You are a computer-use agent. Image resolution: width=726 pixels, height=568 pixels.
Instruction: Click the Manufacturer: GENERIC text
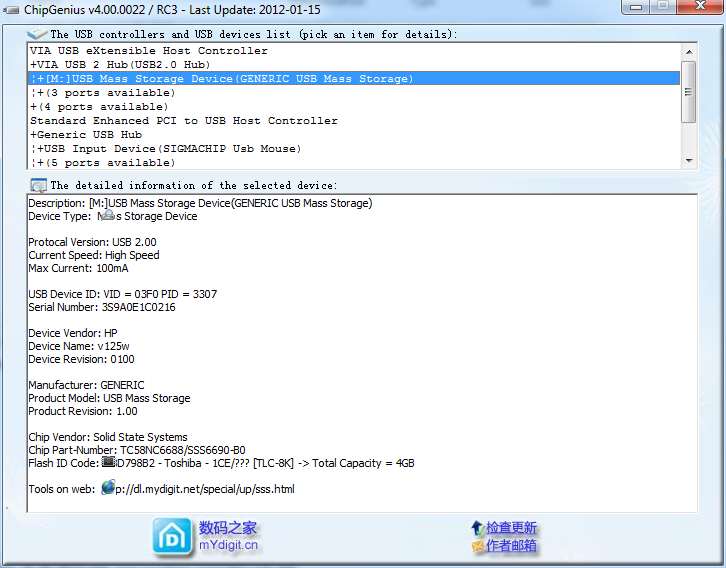[86, 385]
